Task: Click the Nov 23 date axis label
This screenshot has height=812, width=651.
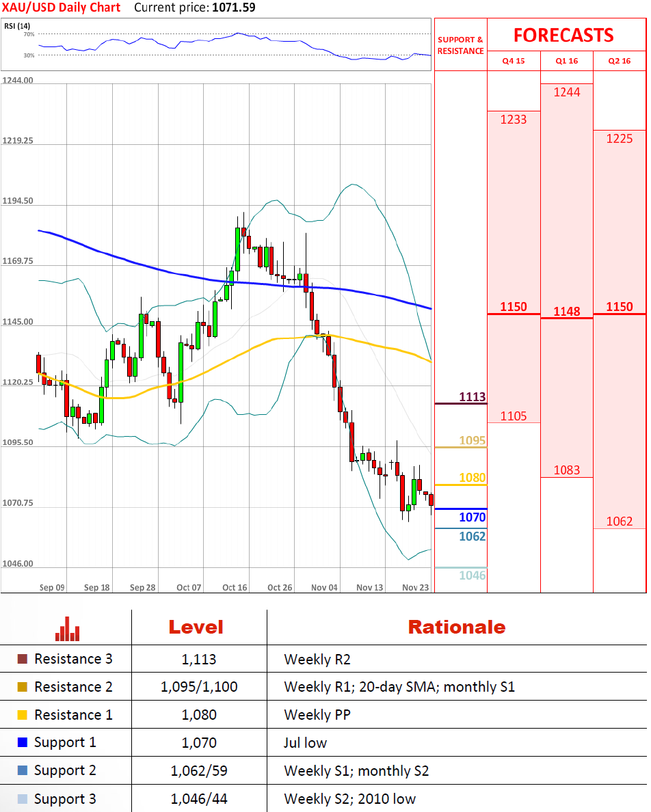Action: tap(415, 587)
